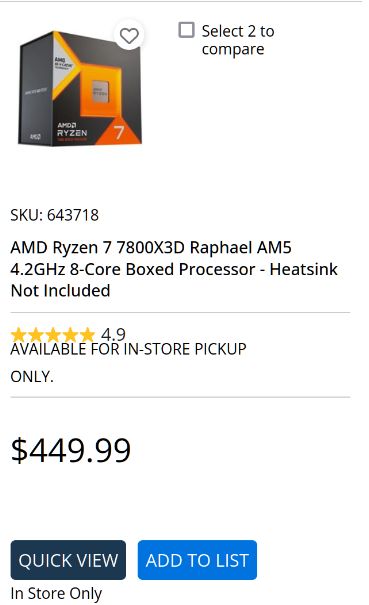Screen dimensions: 369x605
Task: Click the CPU chip graphic on box
Action: click(100, 91)
